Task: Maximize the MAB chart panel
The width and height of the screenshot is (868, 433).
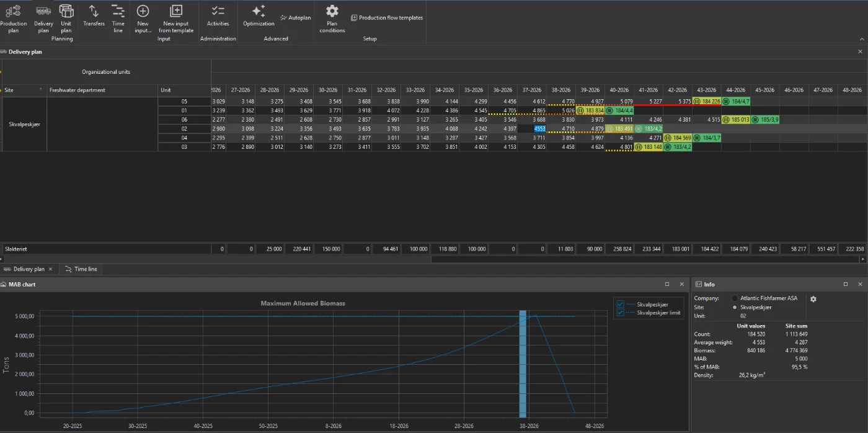Action: pyautogui.click(x=667, y=284)
